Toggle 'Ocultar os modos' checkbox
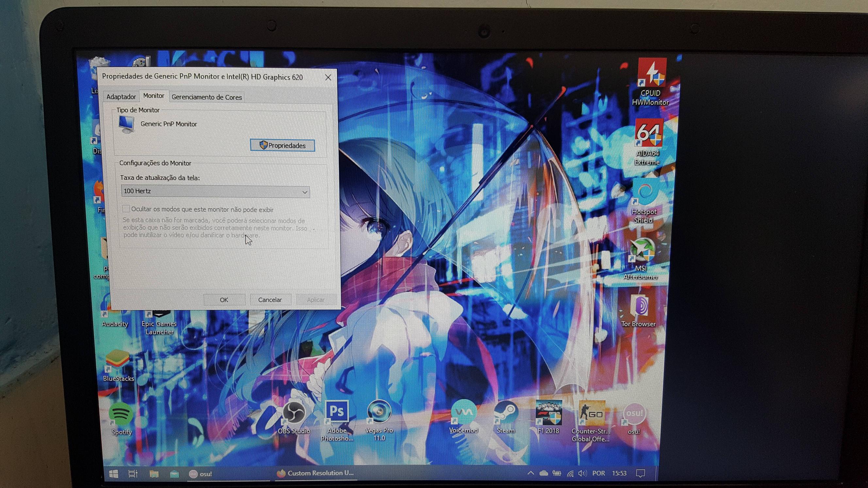 126,209
